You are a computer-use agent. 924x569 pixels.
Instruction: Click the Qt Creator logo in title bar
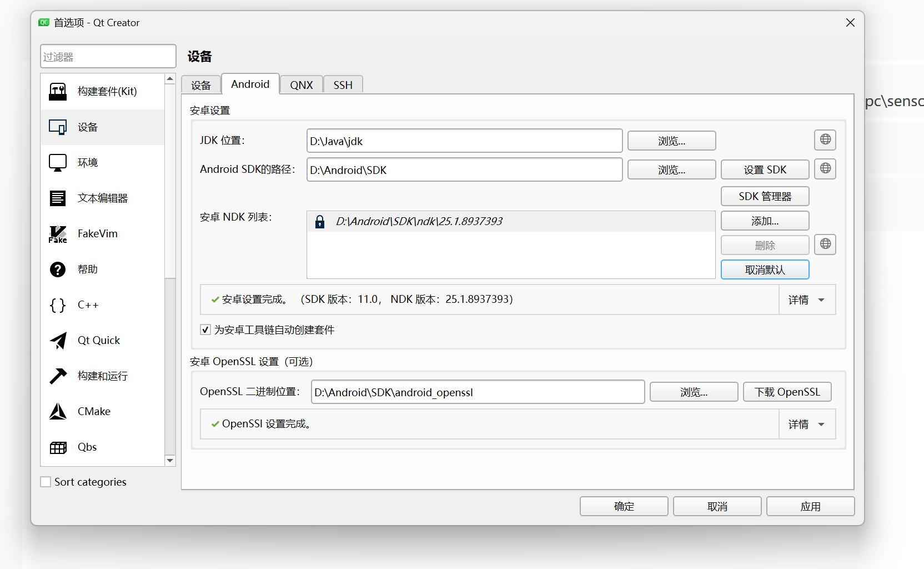click(44, 23)
